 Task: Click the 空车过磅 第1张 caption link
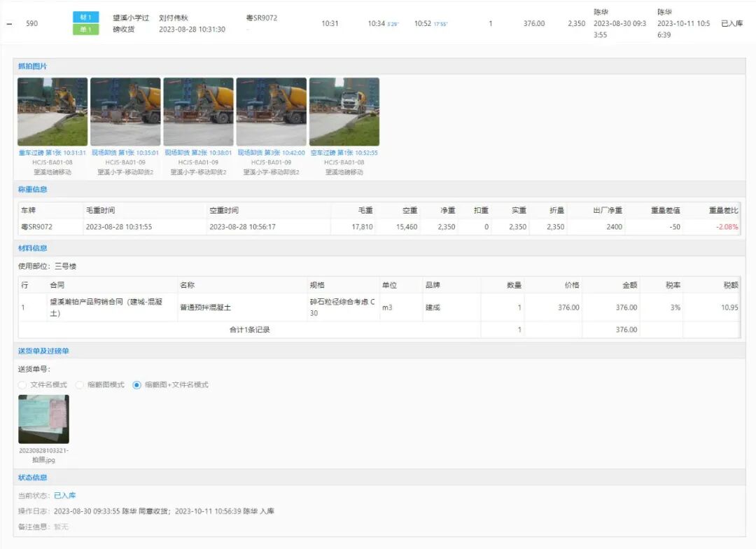click(344, 153)
